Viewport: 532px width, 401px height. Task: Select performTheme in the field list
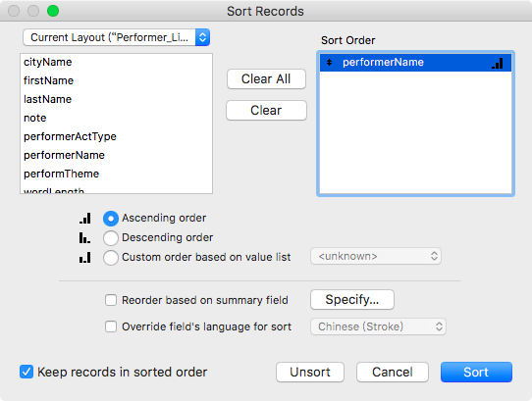[x=117, y=174]
